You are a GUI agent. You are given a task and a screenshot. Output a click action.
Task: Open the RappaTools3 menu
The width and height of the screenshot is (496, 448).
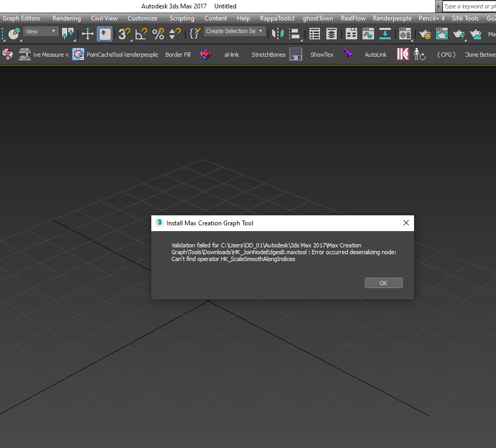click(x=277, y=18)
